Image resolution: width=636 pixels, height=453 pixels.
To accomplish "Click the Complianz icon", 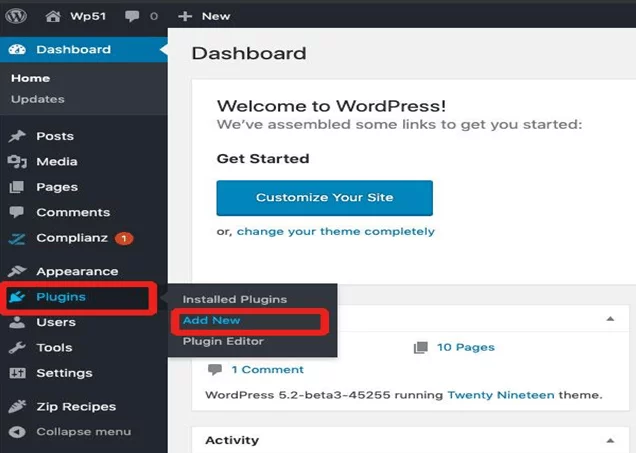I will pyautogui.click(x=17, y=238).
